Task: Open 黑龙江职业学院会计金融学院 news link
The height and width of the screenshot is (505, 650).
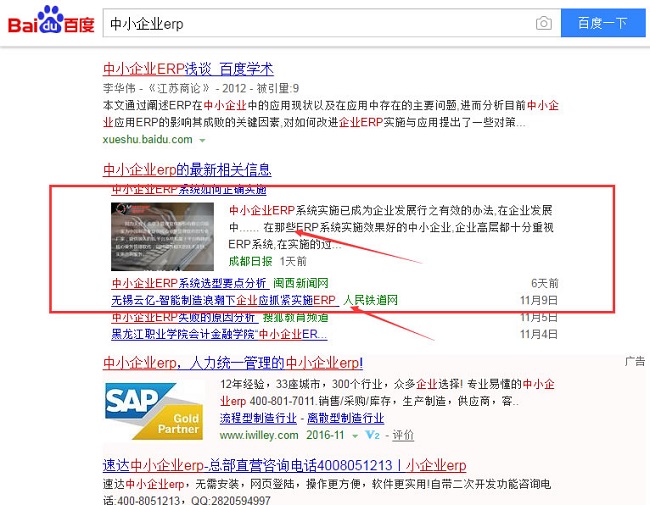Action: pyautogui.click(x=219, y=334)
